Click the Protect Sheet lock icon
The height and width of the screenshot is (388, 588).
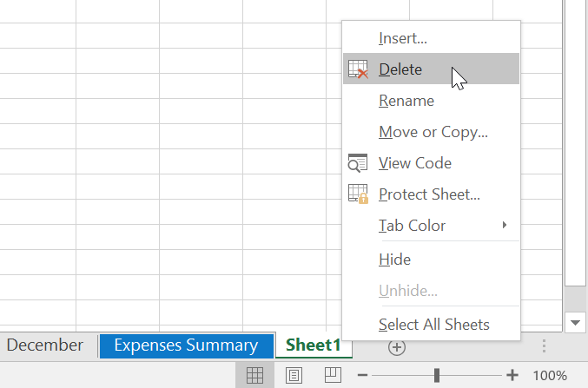[x=358, y=194]
